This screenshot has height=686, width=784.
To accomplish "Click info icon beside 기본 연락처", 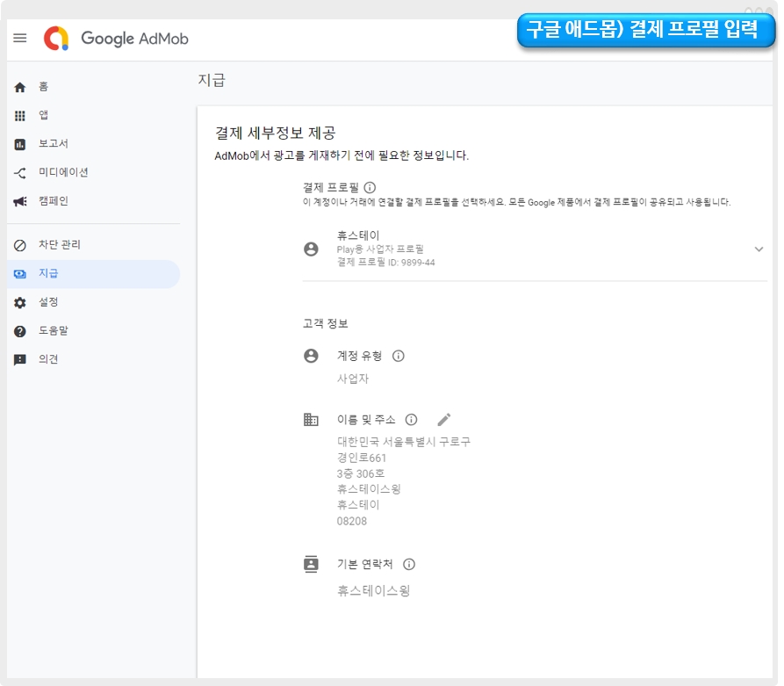I will (x=409, y=565).
